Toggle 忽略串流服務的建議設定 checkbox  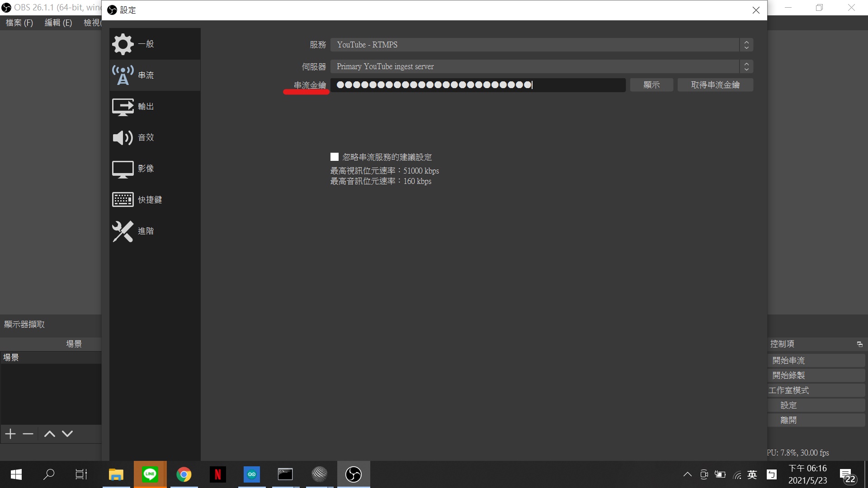tap(335, 157)
